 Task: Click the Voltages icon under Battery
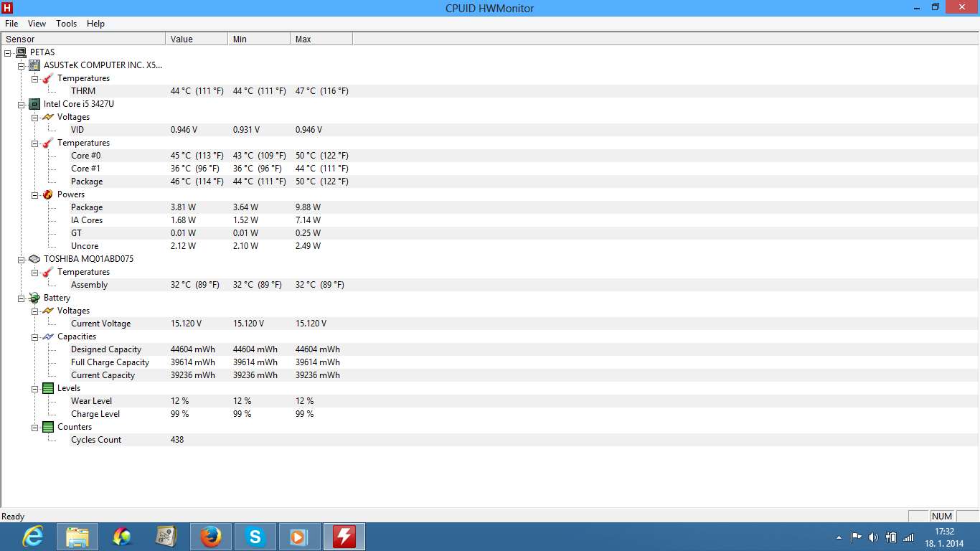(48, 311)
